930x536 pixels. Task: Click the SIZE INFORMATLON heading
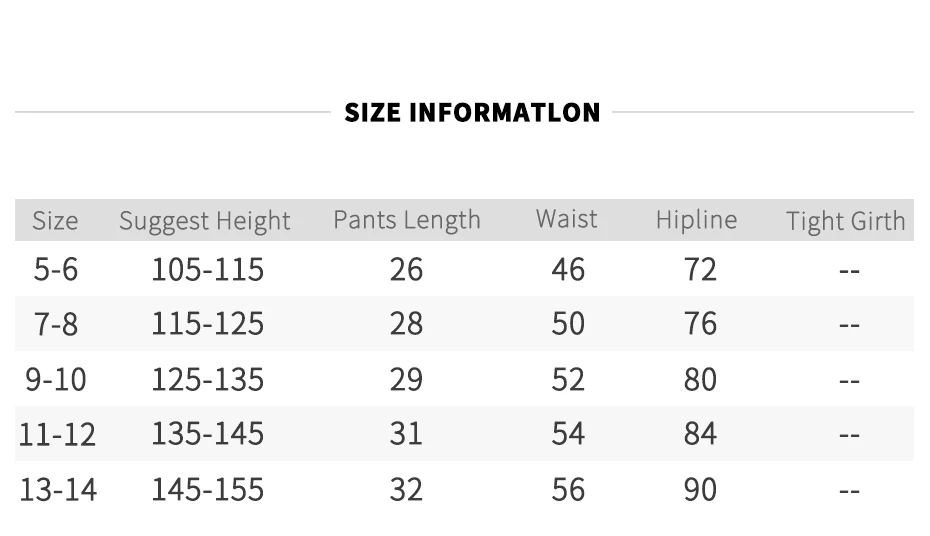click(472, 113)
